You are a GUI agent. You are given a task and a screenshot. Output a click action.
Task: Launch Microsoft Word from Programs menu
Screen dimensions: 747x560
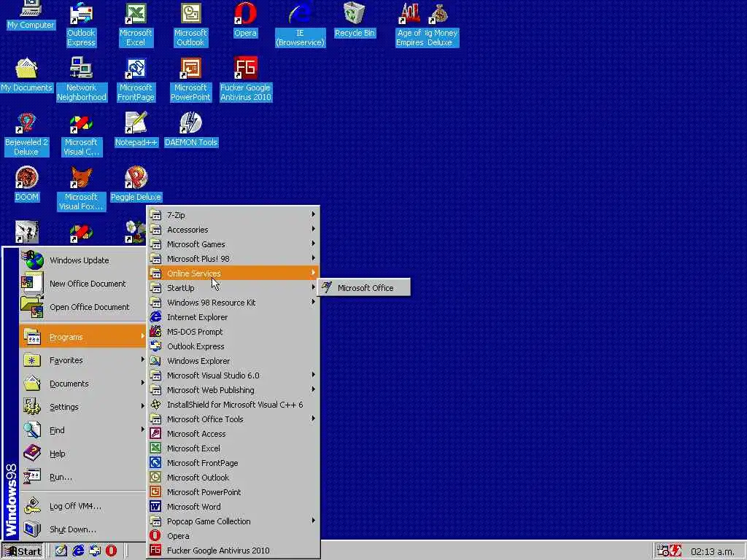(x=233, y=507)
